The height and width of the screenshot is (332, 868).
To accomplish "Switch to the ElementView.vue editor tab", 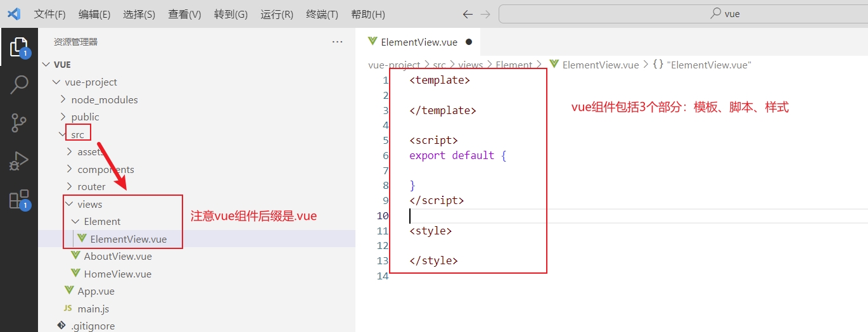I will point(419,42).
